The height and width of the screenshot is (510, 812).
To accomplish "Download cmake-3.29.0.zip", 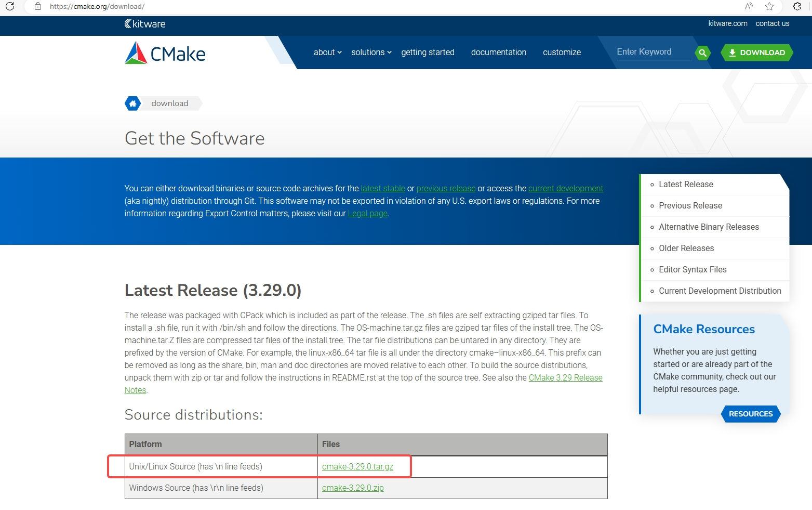I will [353, 488].
